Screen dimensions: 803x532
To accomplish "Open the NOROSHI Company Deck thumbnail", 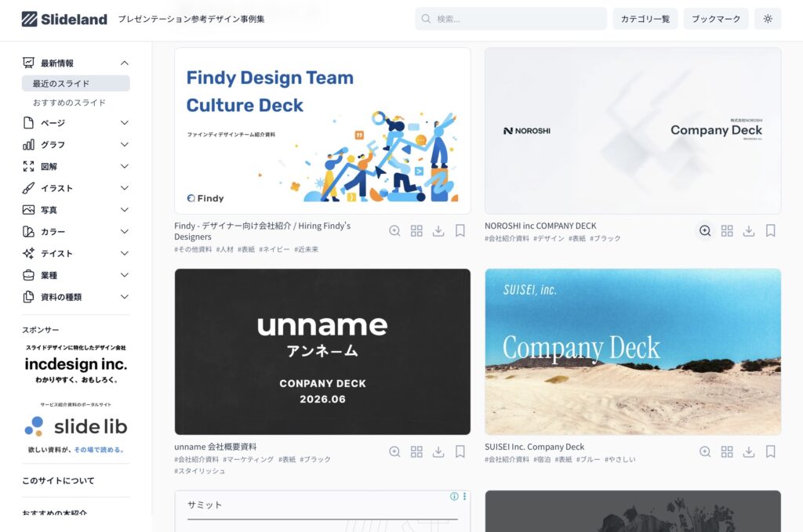I will (x=633, y=131).
